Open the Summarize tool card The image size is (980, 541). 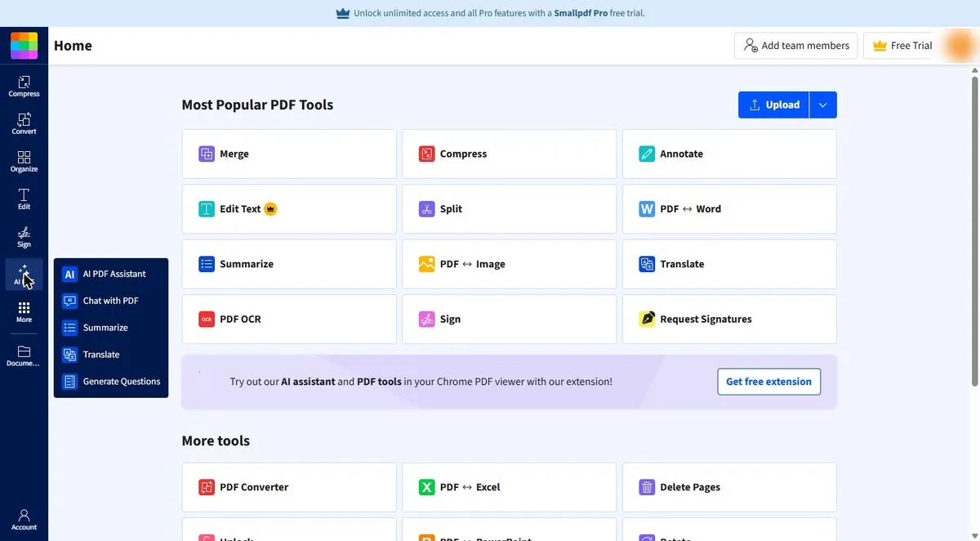(x=289, y=264)
